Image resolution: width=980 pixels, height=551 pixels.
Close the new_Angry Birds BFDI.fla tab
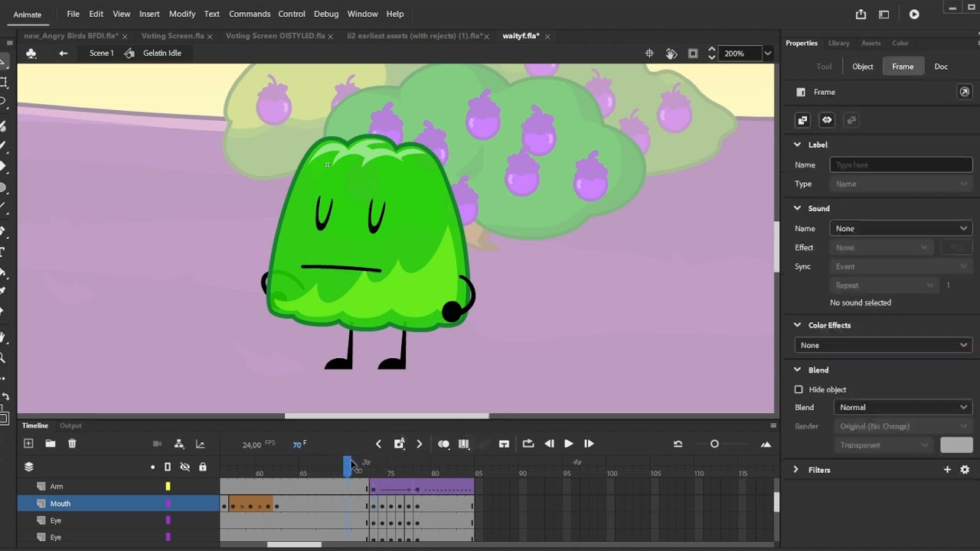[125, 36]
